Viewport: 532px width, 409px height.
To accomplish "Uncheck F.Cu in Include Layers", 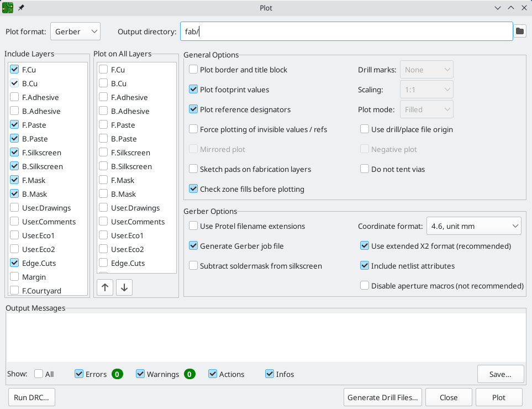I will (14, 69).
